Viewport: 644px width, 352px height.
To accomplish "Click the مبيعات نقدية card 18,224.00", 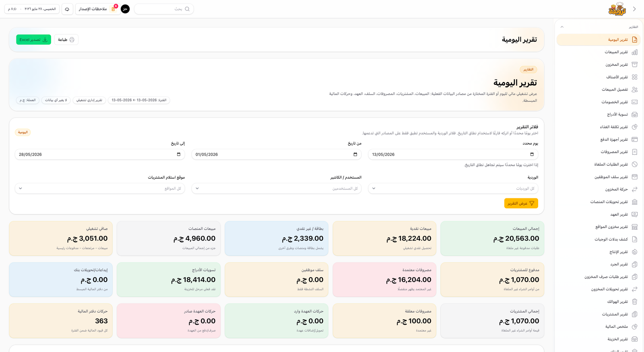I will point(384,238).
